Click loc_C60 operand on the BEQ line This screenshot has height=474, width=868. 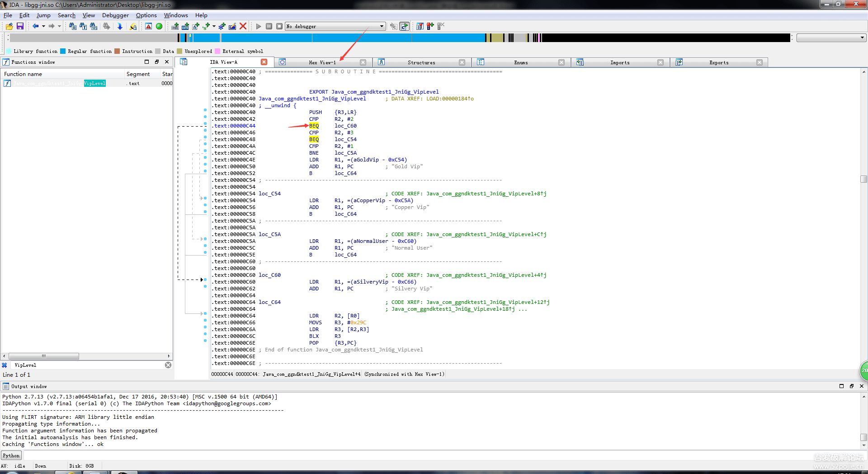click(345, 126)
